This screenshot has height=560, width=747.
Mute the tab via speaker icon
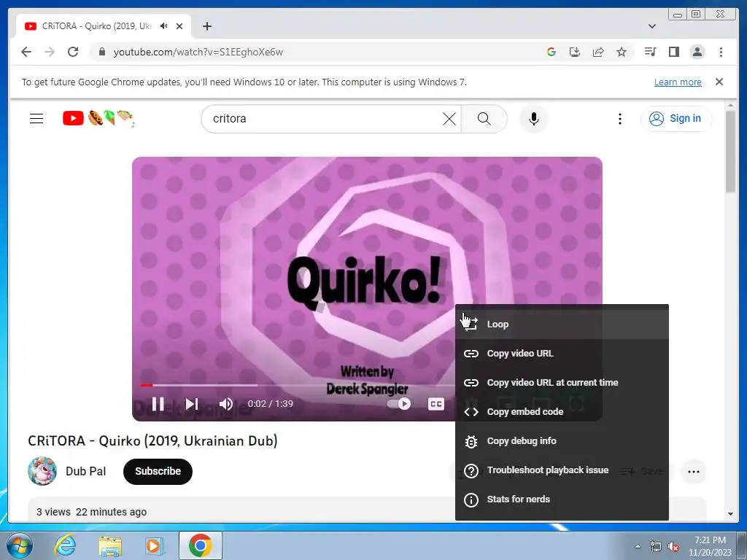click(164, 26)
